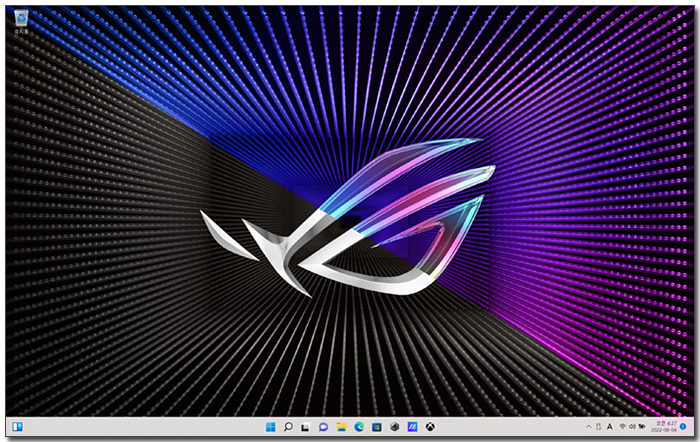Open the blue notification count badge
The image size is (700, 442).
[683, 427]
